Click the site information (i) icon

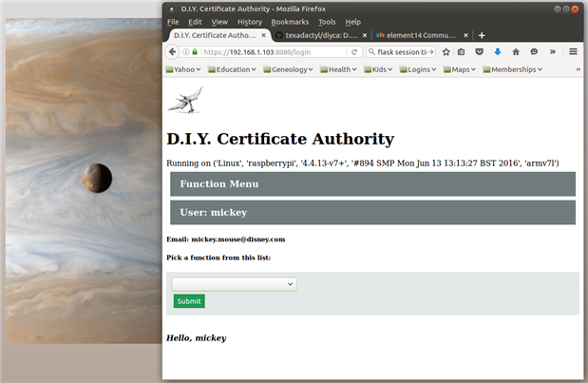pos(186,51)
